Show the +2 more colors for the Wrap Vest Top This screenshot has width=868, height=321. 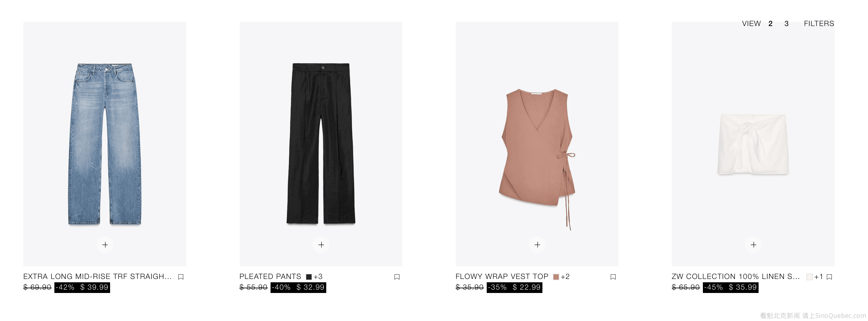point(565,277)
